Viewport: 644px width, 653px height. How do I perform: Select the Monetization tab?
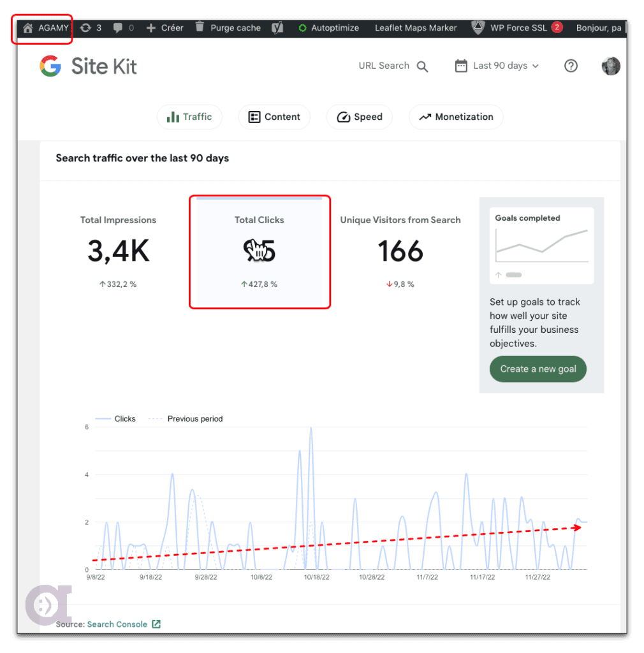coord(456,117)
